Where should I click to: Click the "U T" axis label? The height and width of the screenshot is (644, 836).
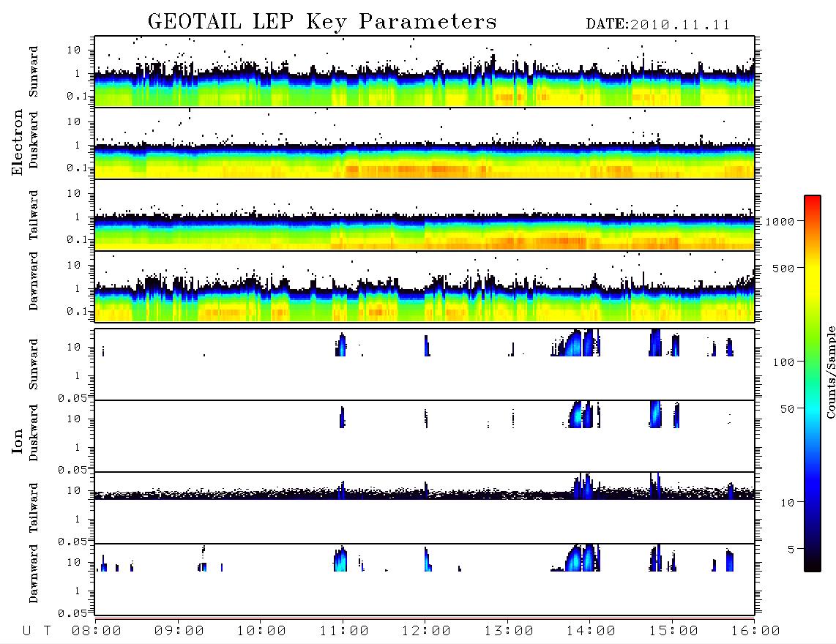[x=37, y=631]
